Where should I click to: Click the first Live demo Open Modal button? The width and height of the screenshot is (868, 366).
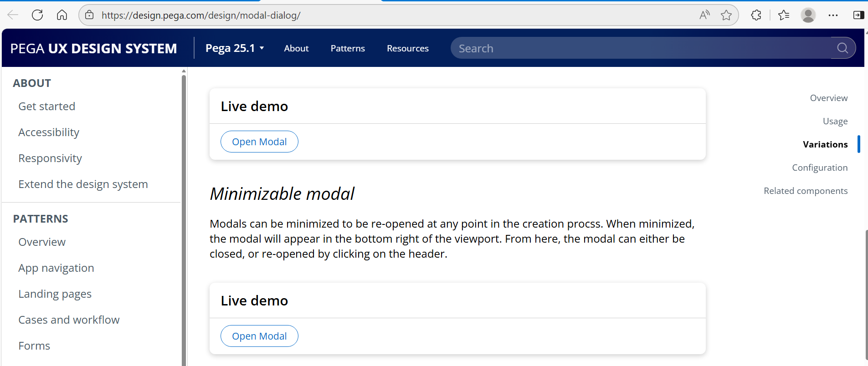pyautogui.click(x=259, y=142)
